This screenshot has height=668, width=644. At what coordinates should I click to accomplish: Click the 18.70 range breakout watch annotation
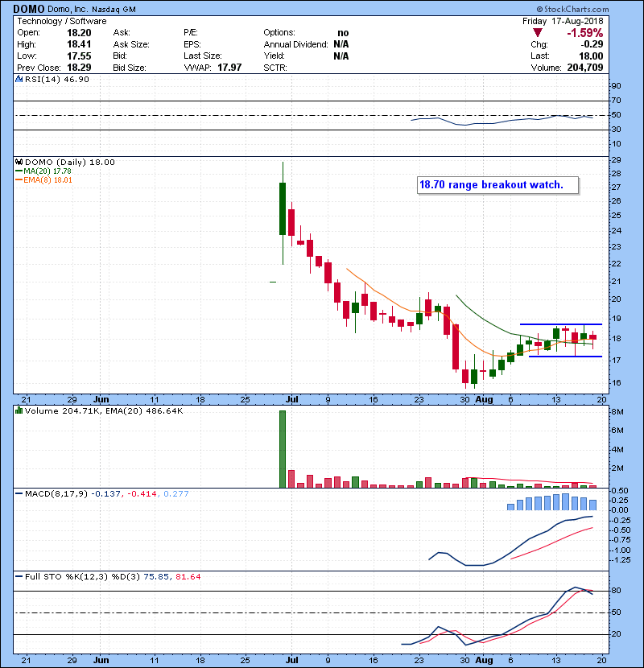(497, 185)
